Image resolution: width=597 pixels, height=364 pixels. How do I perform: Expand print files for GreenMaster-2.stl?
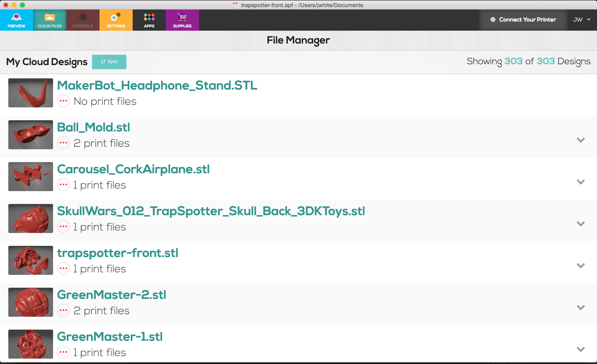pyautogui.click(x=581, y=308)
